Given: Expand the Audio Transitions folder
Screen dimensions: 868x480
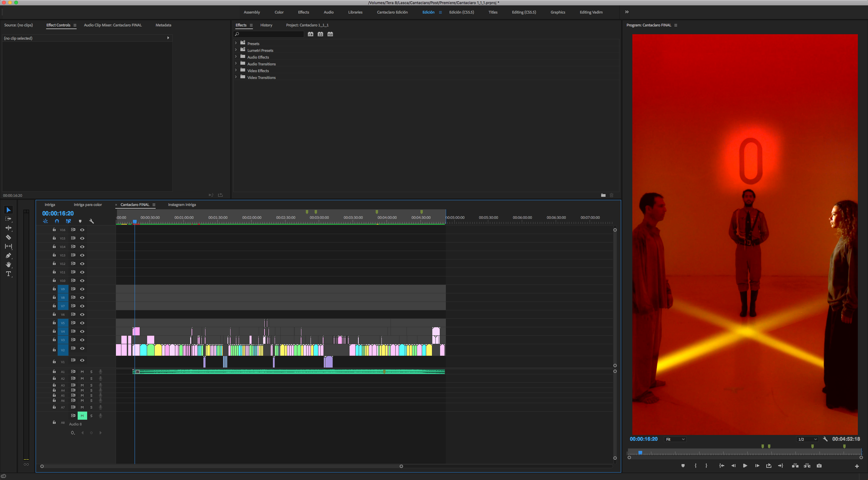Looking at the screenshot, I should tap(236, 63).
